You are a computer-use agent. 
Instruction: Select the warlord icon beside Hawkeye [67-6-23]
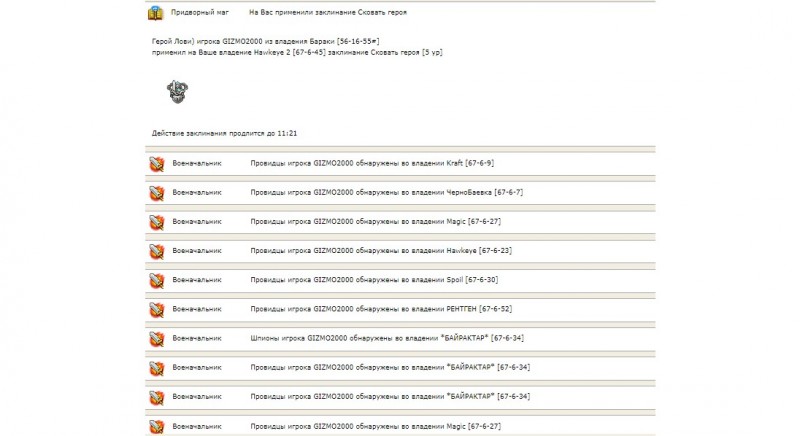pyautogui.click(x=155, y=250)
